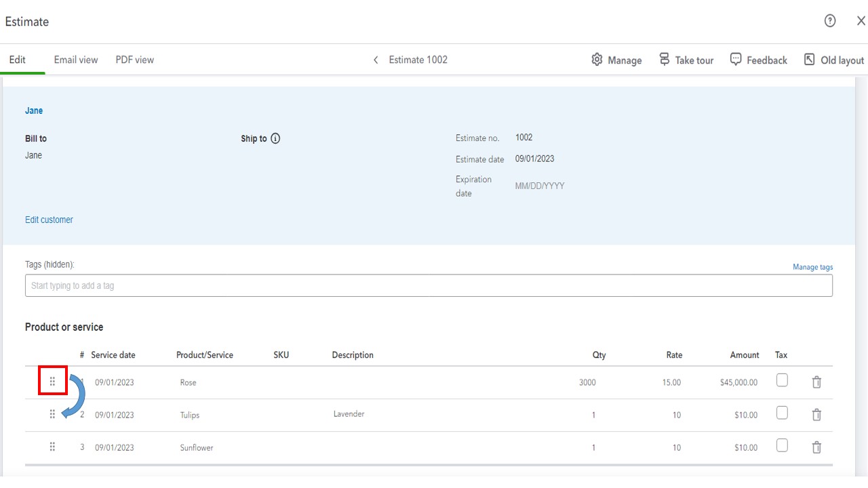The width and height of the screenshot is (868, 488).
Task: Open the PDF view tab
Action: 134,60
